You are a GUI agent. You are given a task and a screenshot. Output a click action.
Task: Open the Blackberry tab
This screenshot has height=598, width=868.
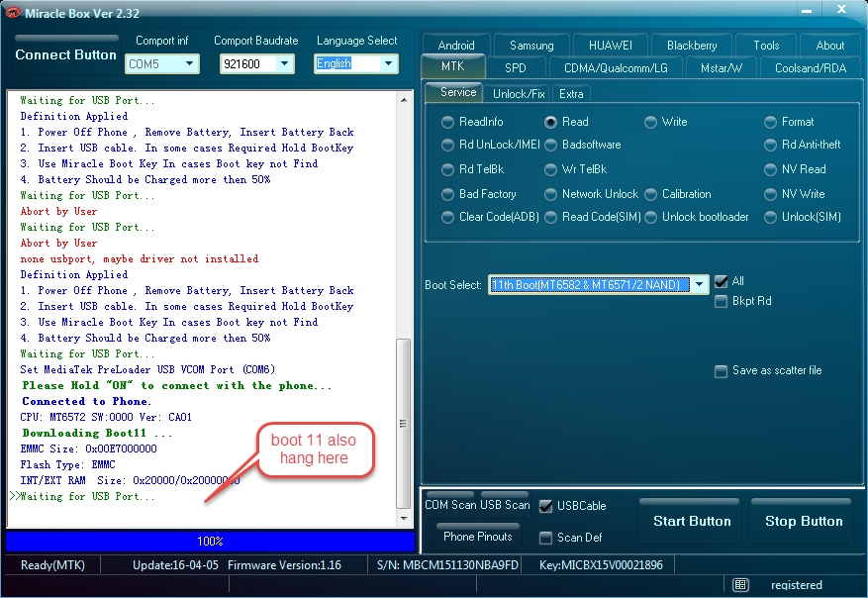692,46
